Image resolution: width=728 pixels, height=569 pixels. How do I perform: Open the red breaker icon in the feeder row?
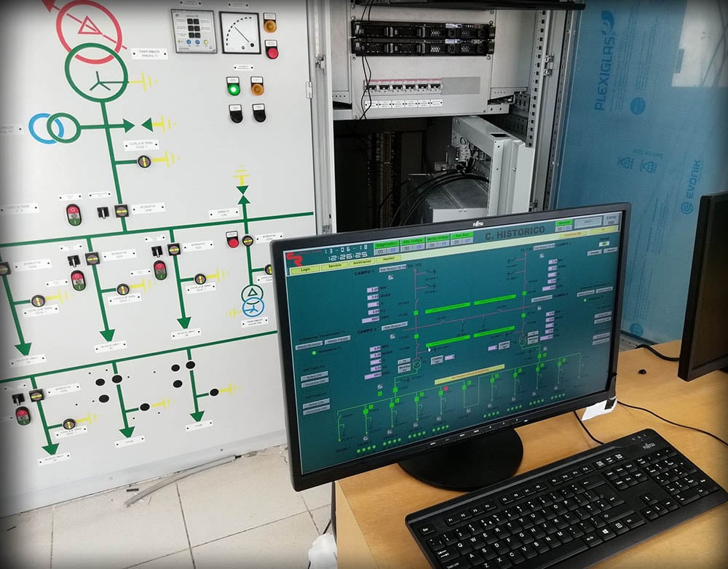pyautogui.click(x=446, y=389)
